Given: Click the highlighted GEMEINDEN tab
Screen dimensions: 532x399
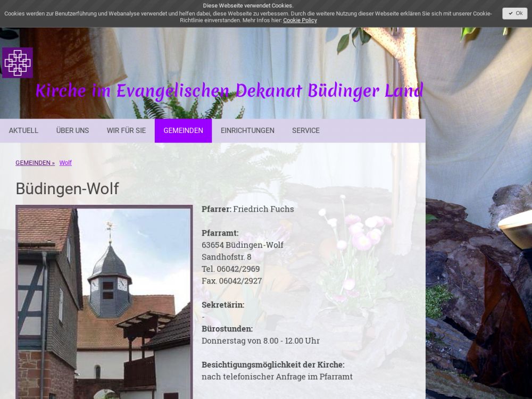Looking at the screenshot, I should click(x=183, y=130).
